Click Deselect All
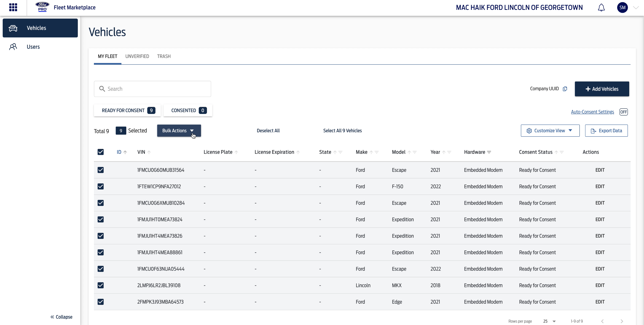 click(268, 130)
